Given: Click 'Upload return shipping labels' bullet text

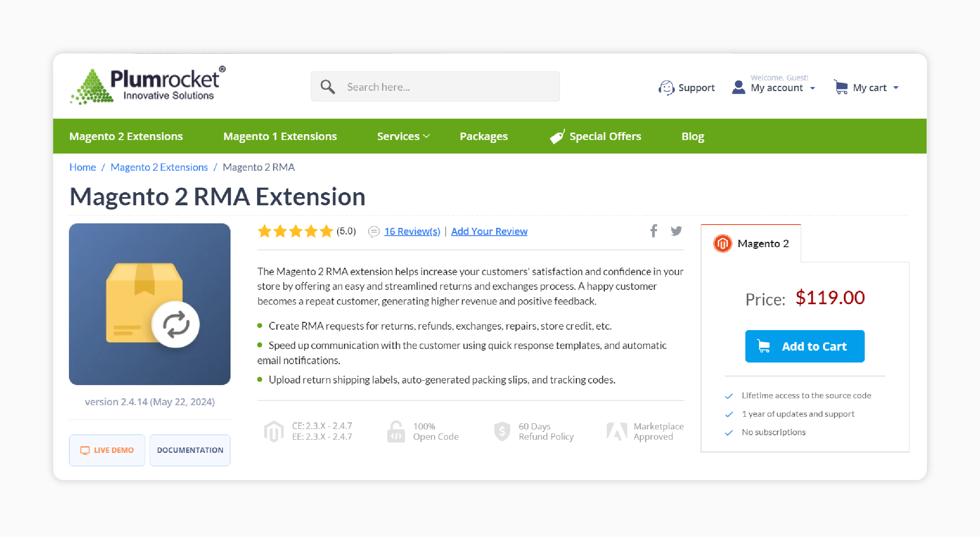Looking at the screenshot, I should coord(442,380).
